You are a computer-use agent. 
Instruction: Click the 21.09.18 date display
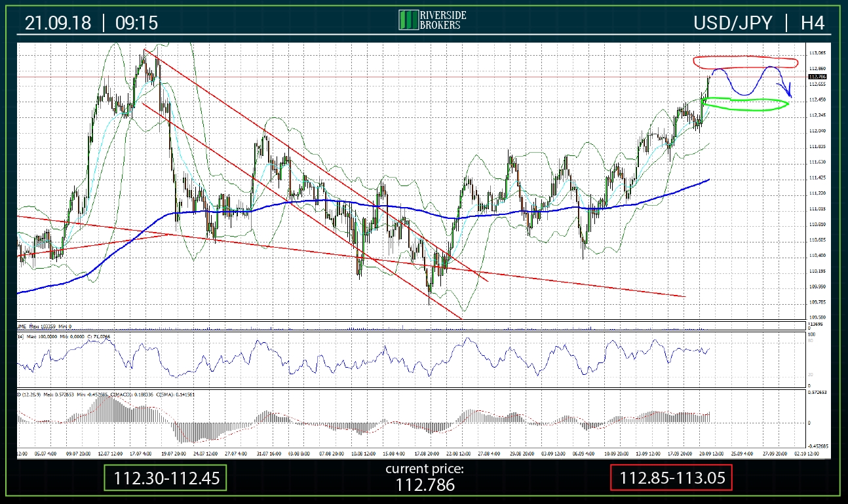(x=58, y=22)
